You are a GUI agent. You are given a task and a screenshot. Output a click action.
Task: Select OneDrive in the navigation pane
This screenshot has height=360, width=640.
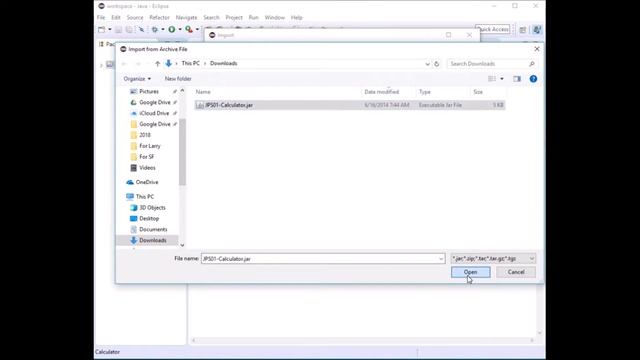(x=142, y=182)
